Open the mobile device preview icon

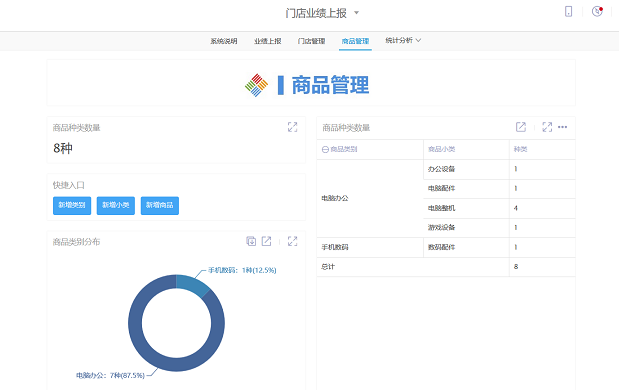click(568, 11)
